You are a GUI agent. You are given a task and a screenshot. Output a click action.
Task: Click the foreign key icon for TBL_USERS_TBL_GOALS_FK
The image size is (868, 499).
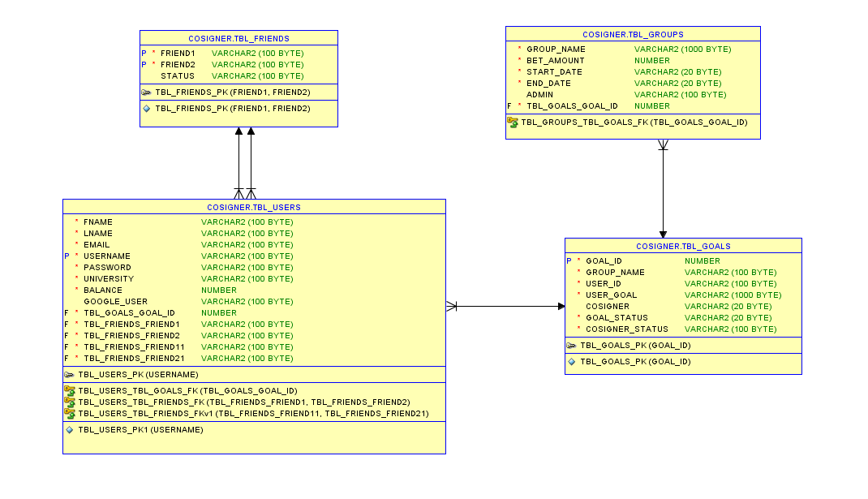click(70, 390)
